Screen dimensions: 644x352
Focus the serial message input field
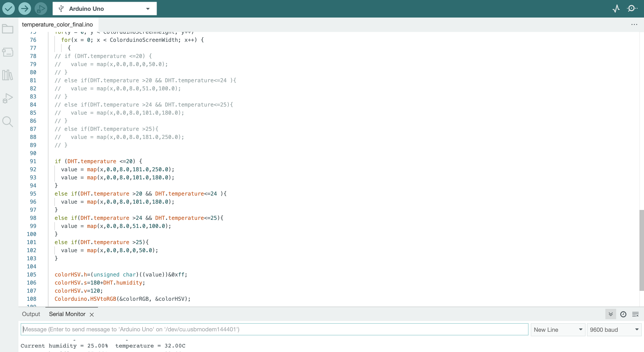pyautogui.click(x=274, y=329)
